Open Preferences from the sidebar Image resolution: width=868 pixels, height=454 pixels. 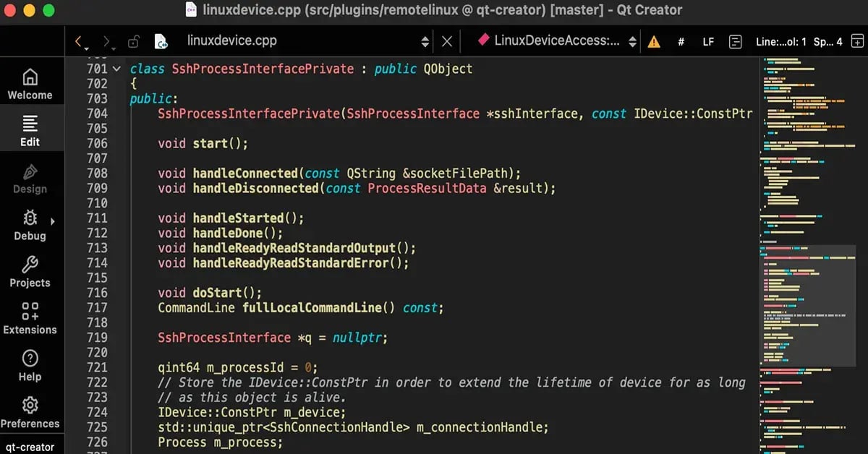pyautogui.click(x=30, y=413)
